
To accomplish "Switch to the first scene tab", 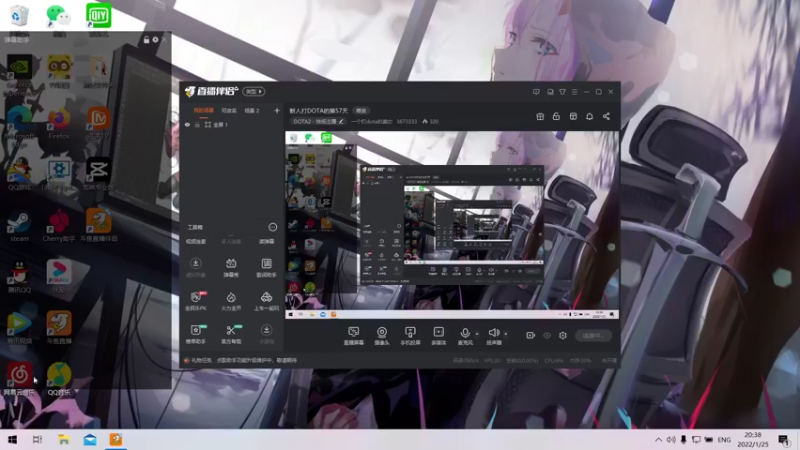I will tap(204, 110).
